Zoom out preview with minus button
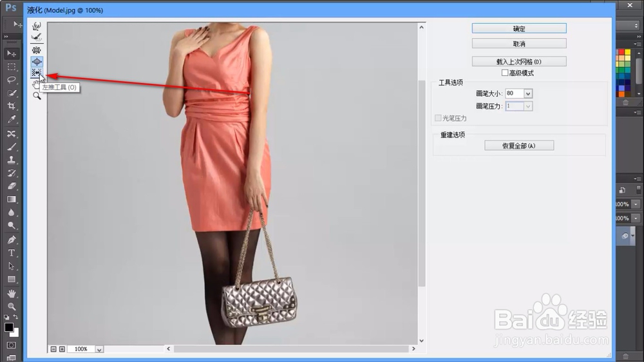This screenshot has width=644, height=362. 53,349
